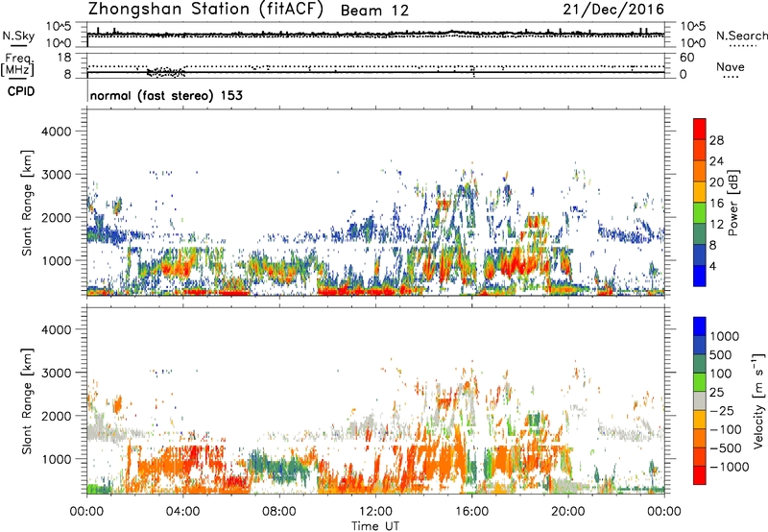
Task: Click the 'CPID' label
Action: [21, 91]
